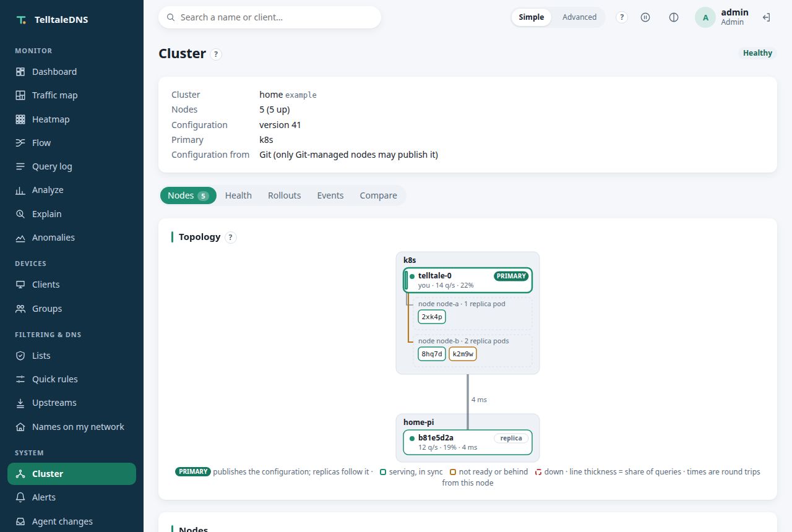Select replica pod k2m9w
This screenshot has width=792, height=532.
pyautogui.click(x=463, y=354)
